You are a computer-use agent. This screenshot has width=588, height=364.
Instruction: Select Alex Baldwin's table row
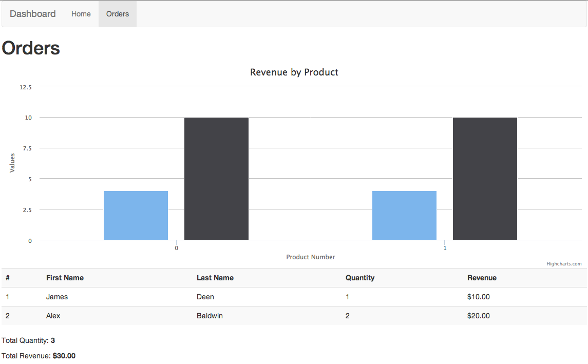click(205, 316)
